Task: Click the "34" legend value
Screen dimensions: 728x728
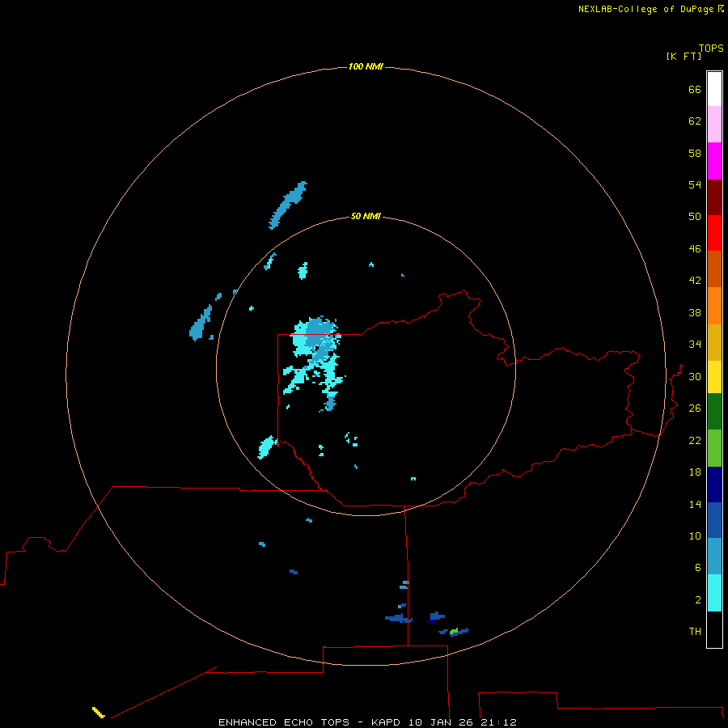Action: coord(695,345)
